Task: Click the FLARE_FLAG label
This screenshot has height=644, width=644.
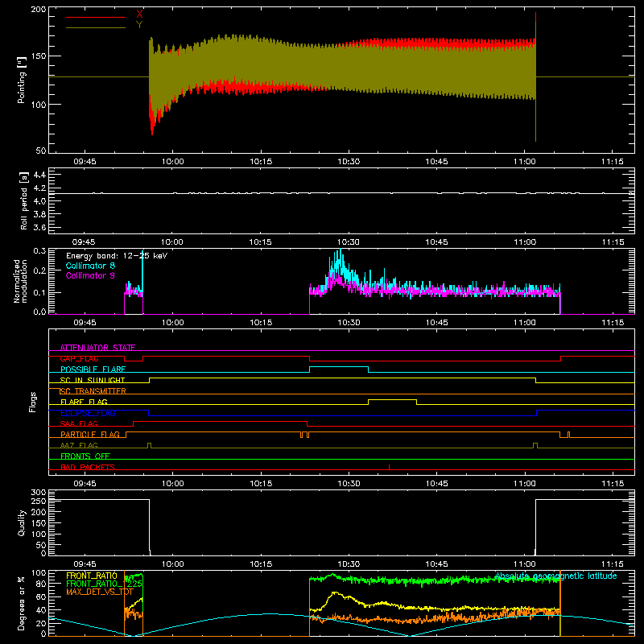Action: [84, 402]
